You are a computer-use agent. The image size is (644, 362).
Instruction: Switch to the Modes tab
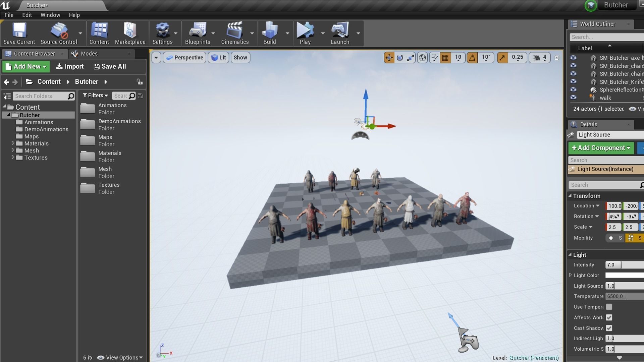[x=89, y=54]
